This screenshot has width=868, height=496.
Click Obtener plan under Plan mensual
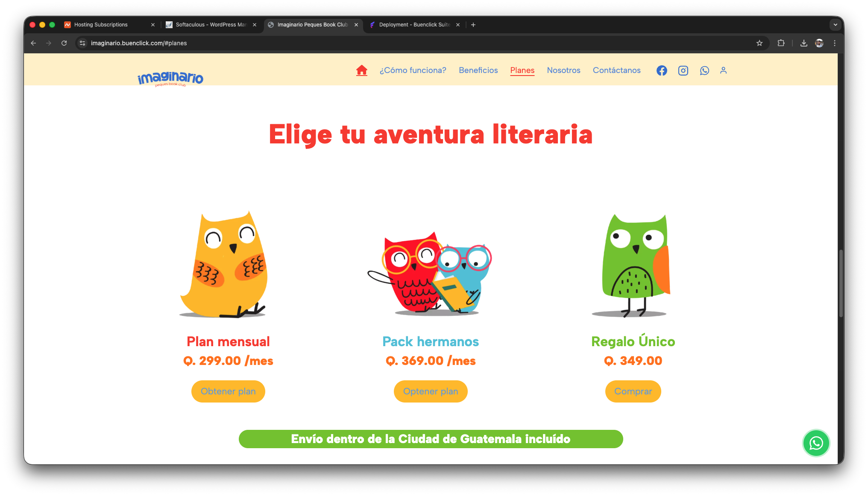pyautogui.click(x=228, y=391)
